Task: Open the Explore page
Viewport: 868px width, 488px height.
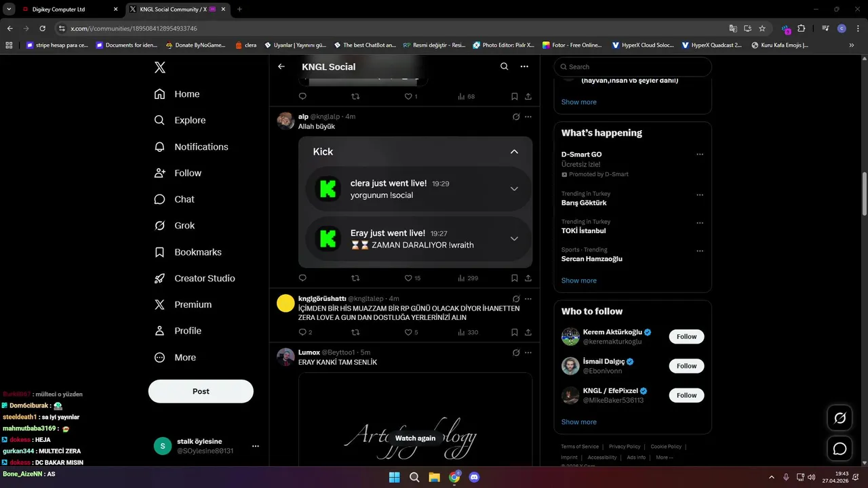Action: tap(180, 120)
